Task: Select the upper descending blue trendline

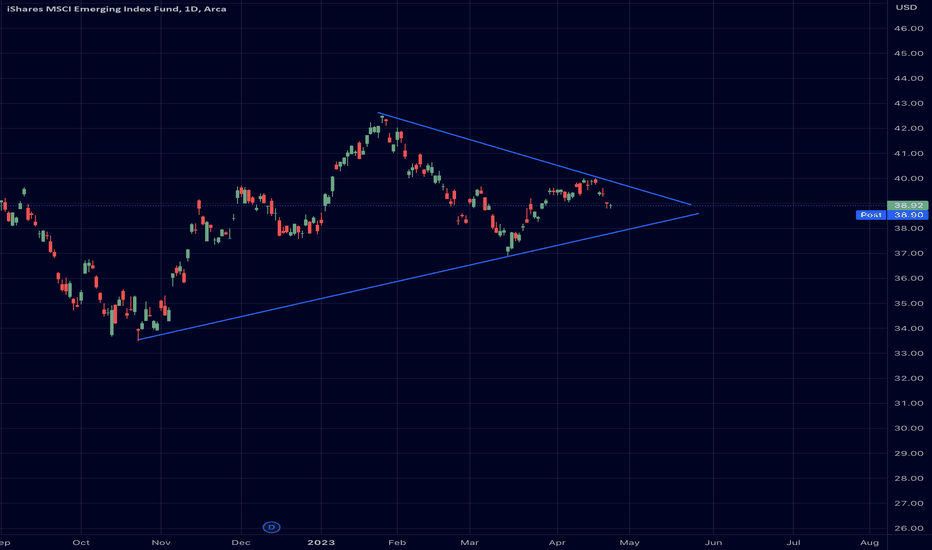Action: [535, 159]
